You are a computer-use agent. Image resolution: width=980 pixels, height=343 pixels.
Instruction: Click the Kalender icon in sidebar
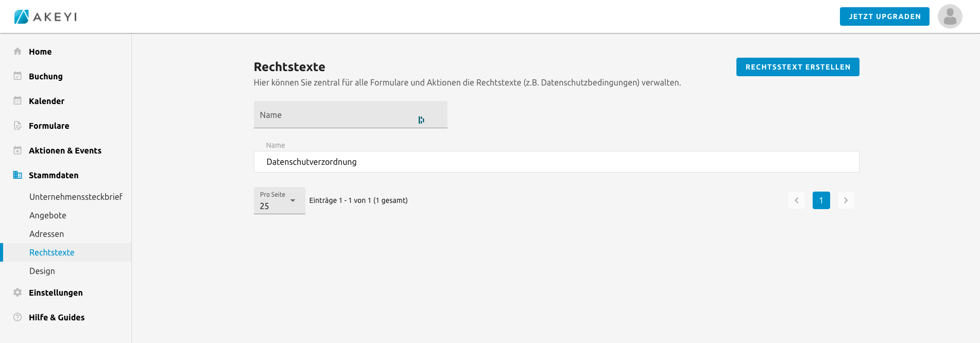tap(18, 101)
